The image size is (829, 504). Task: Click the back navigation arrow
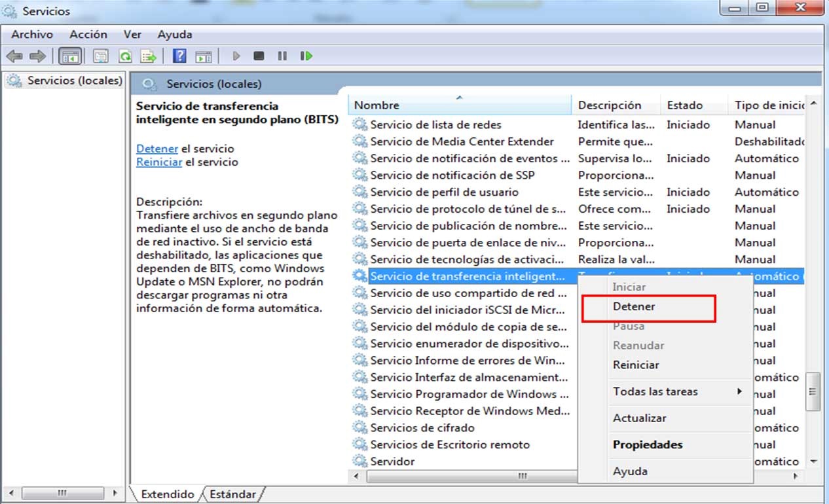(x=14, y=56)
